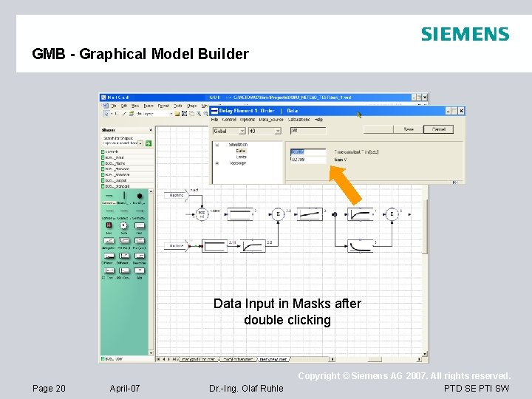Pick the PD Controller shape in stencil
This screenshot has width=532, height=399.
pos(124,270)
